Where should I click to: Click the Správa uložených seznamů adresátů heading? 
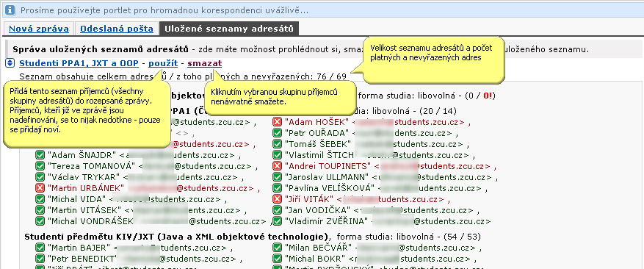coord(101,50)
